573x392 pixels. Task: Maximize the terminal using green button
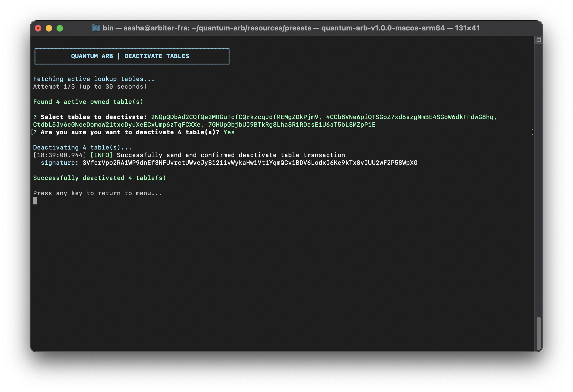pyautogui.click(x=60, y=28)
